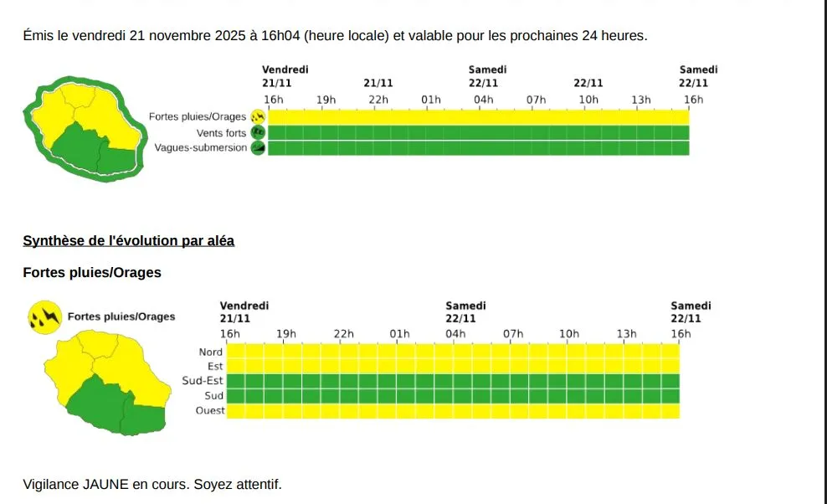The width and height of the screenshot is (827, 504).
Task: Click the green Vagues-submersion wave icon
Action: pos(258,147)
